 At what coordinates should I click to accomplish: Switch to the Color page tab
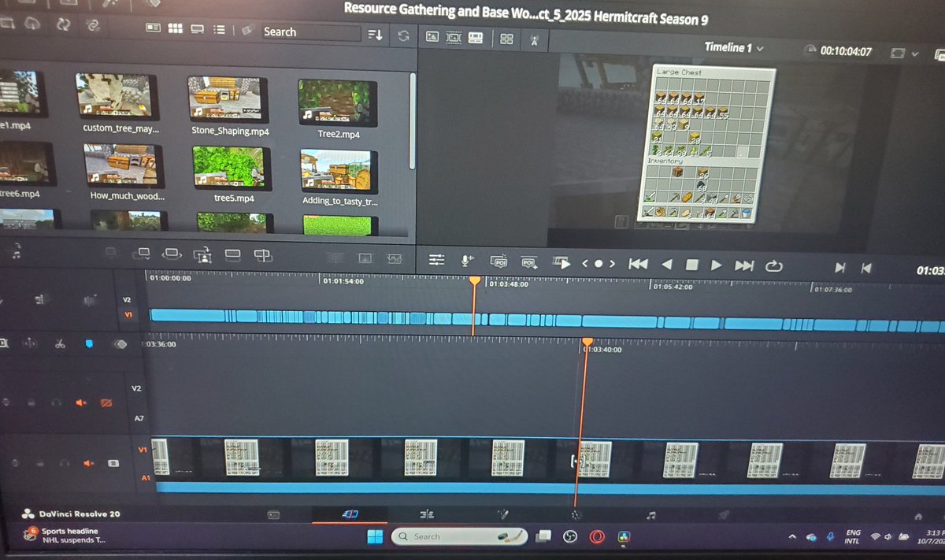coord(576,516)
